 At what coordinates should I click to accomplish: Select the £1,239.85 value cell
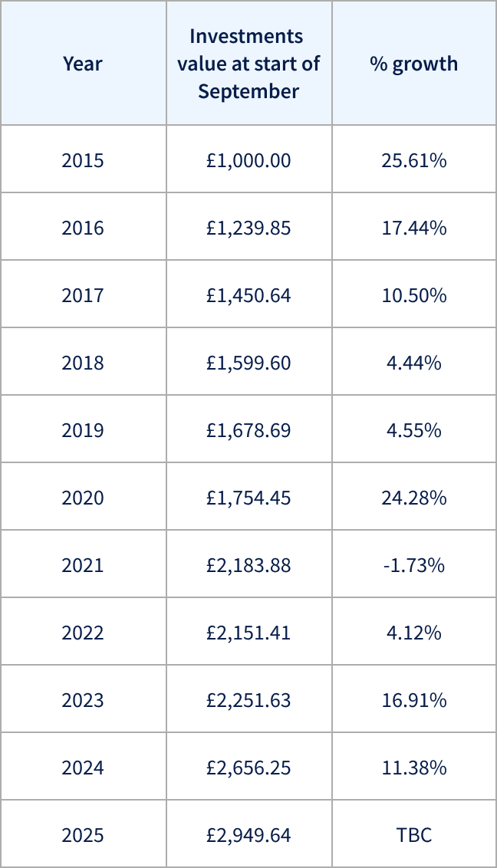[248, 229]
